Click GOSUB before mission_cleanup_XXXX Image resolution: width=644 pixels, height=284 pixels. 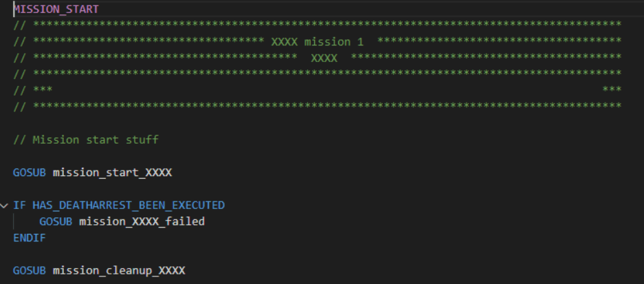pos(30,270)
